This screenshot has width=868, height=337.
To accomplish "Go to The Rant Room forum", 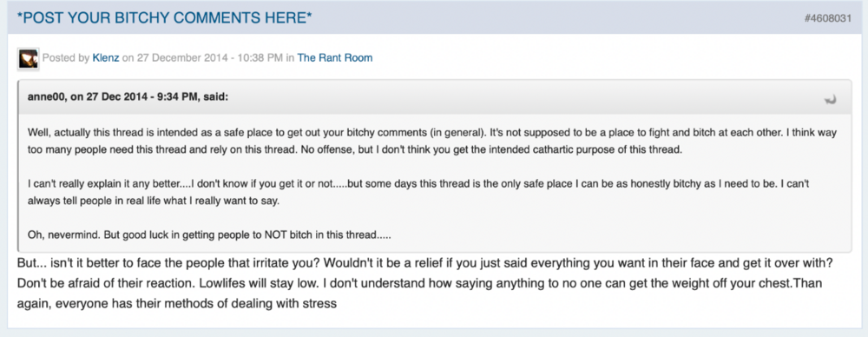I will point(335,57).
